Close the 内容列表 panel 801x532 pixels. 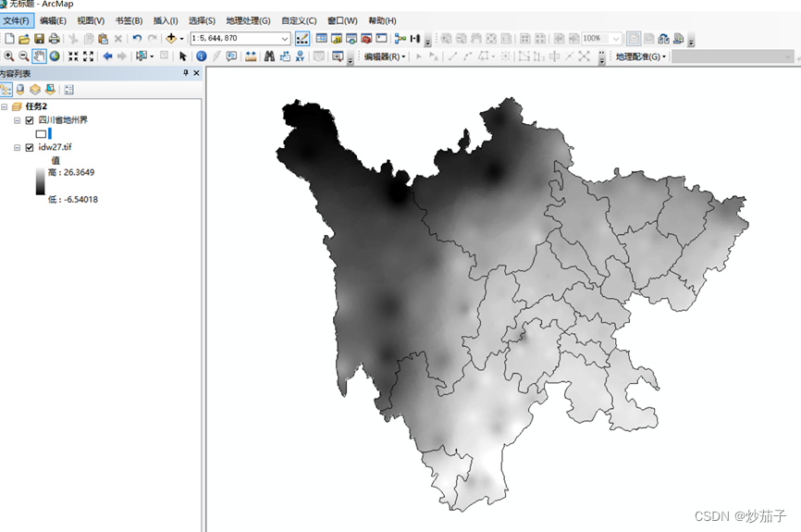pyautogui.click(x=196, y=73)
